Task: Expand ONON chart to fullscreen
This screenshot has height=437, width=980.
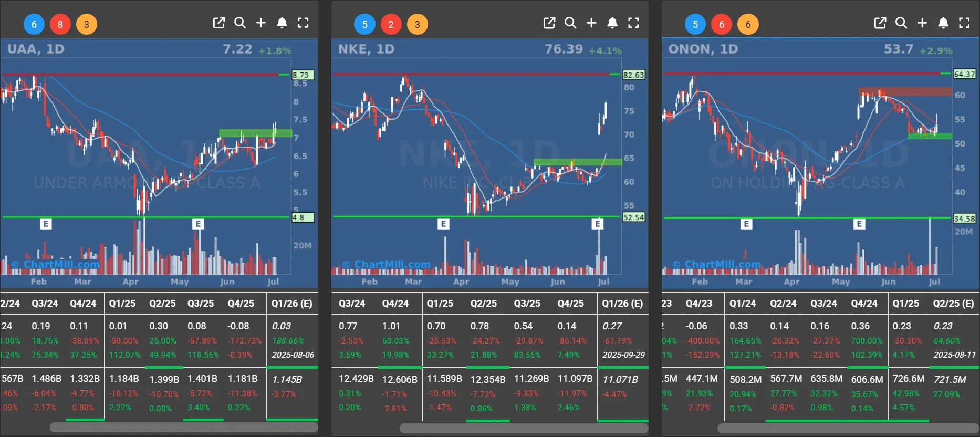Action: tap(964, 23)
